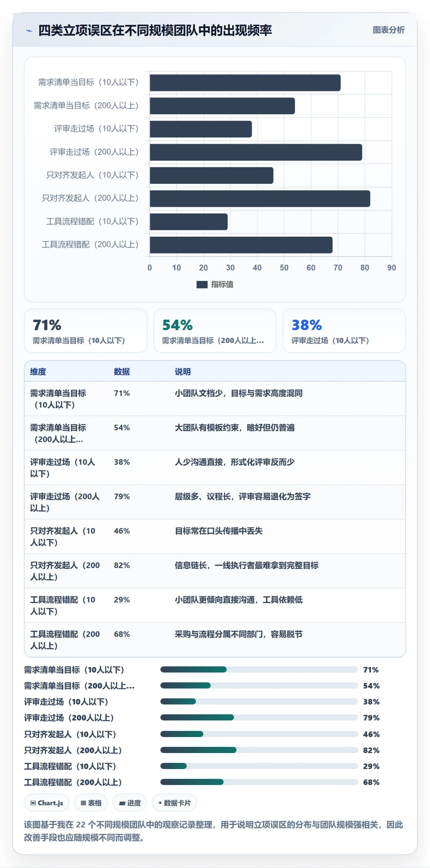Click table cell 大团队有模板约束，略好但仍普遍
The height and width of the screenshot is (868, 430).
(x=234, y=428)
